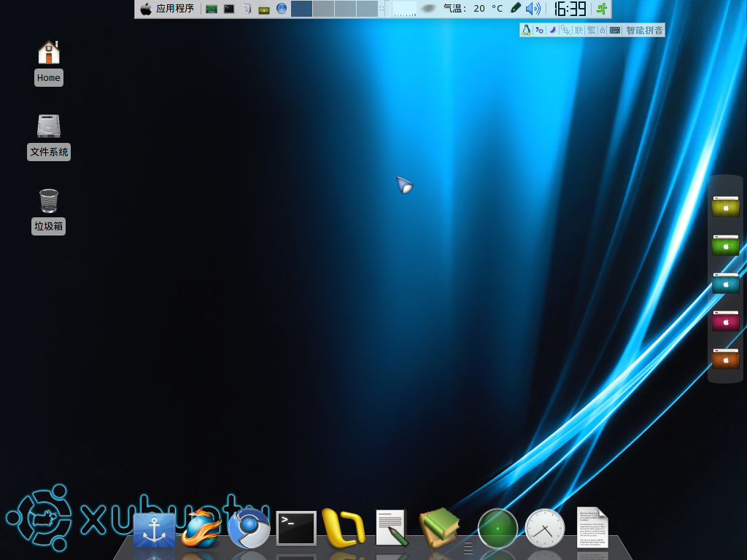Open the stacked green books icon in dock
This screenshot has width=747, height=560.
pyautogui.click(x=439, y=527)
